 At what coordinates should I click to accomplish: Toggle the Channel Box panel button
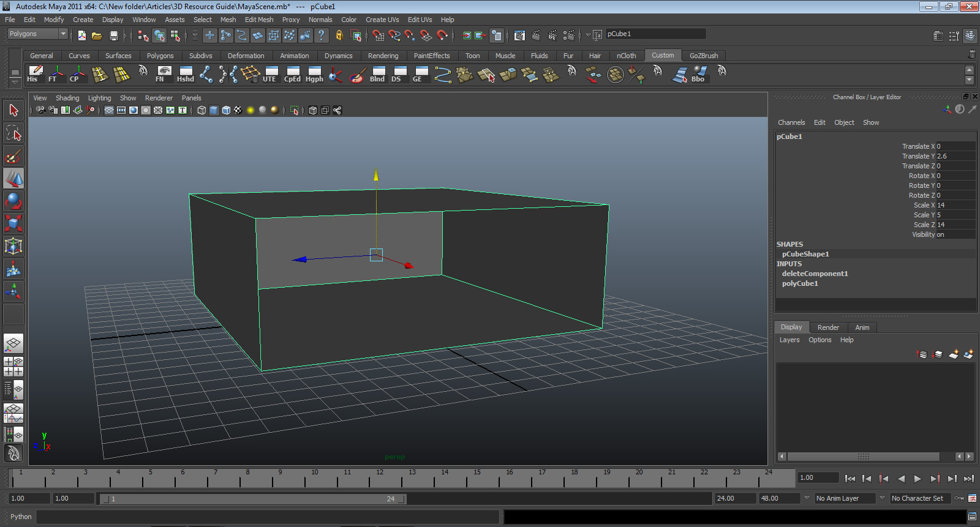tap(970, 36)
